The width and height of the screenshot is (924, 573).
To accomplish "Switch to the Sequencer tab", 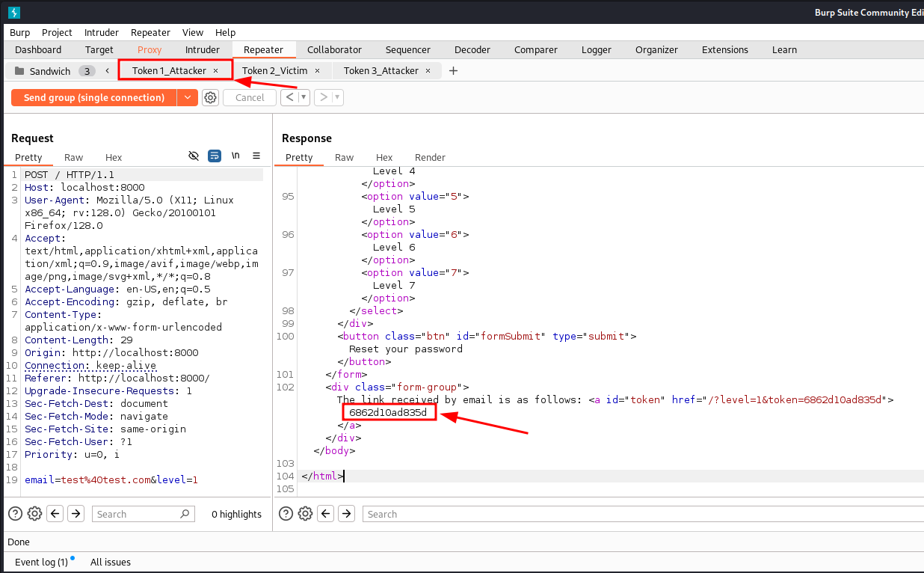I will 408,49.
